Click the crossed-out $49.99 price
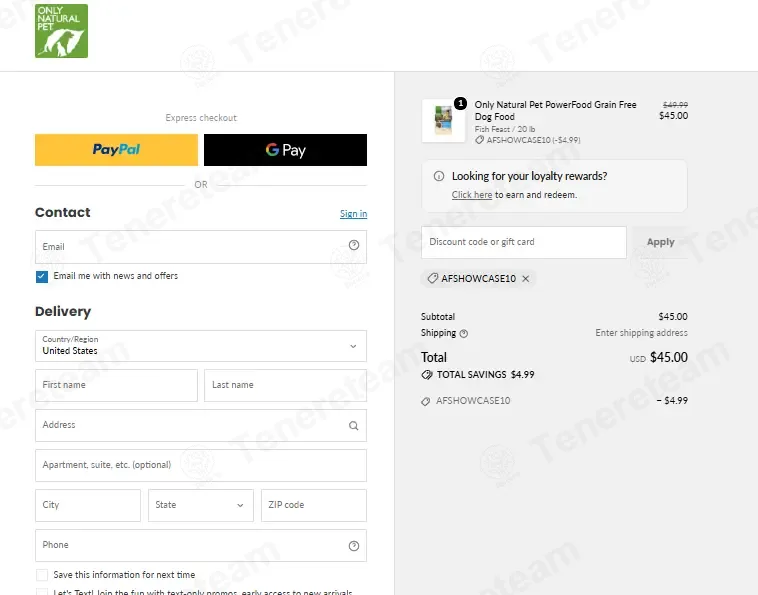758x595 pixels. click(x=675, y=105)
